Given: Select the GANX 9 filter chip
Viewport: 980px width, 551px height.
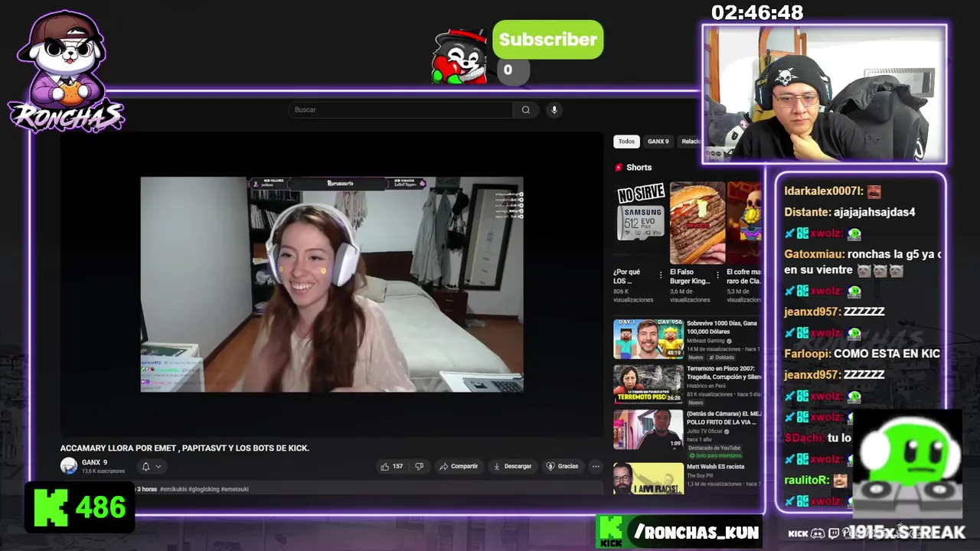Looking at the screenshot, I should [658, 142].
